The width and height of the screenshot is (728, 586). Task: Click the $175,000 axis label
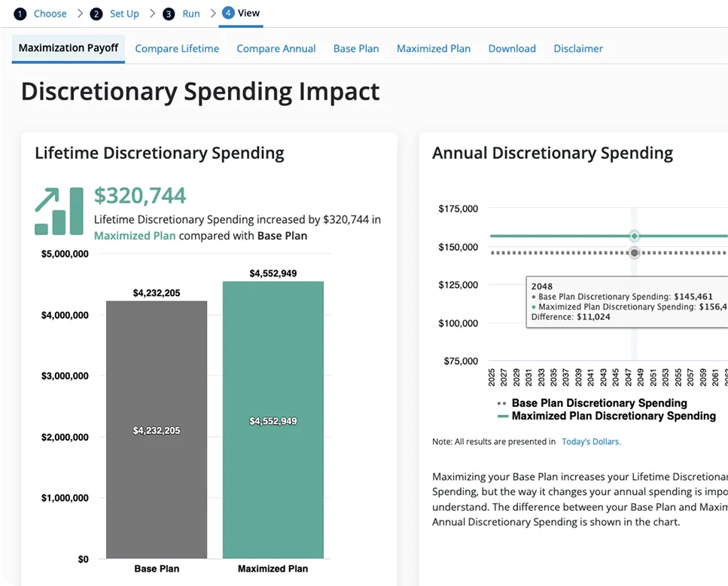(x=458, y=209)
